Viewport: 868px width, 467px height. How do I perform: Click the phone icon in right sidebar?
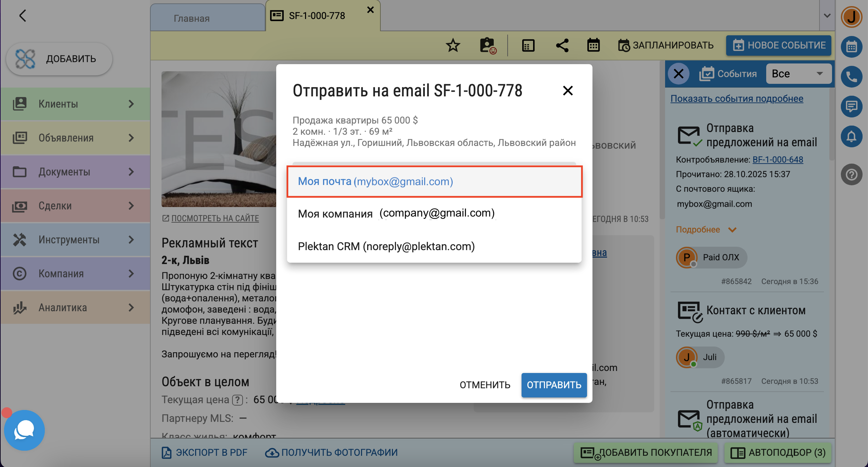coord(851,77)
